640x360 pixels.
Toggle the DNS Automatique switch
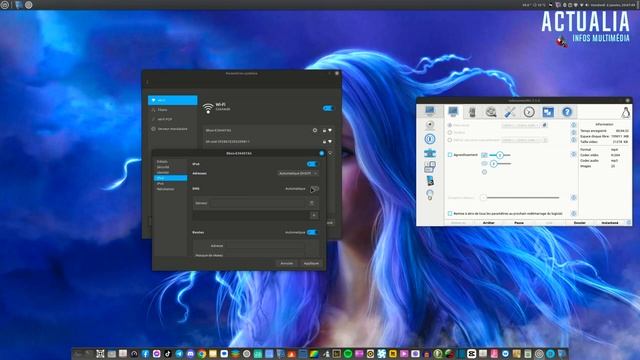tap(313, 189)
